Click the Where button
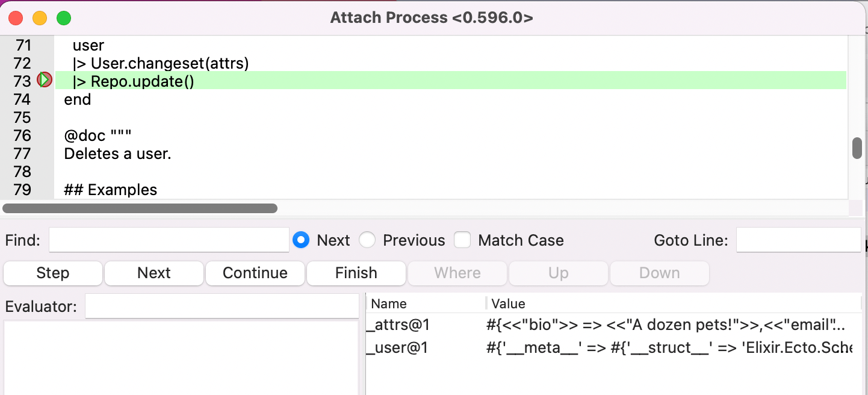The height and width of the screenshot is (395, 868). tap(457, 273)
